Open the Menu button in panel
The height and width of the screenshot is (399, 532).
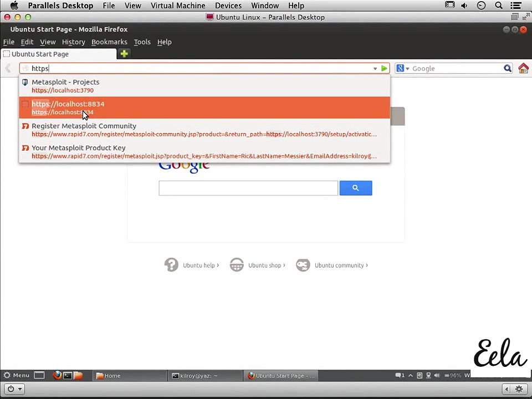click(x=16, y=375)
